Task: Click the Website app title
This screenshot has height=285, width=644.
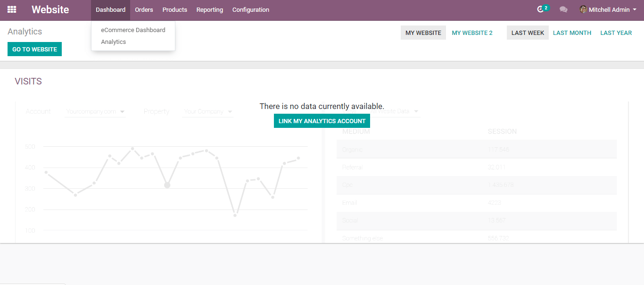Action: [x=50, y=9]
